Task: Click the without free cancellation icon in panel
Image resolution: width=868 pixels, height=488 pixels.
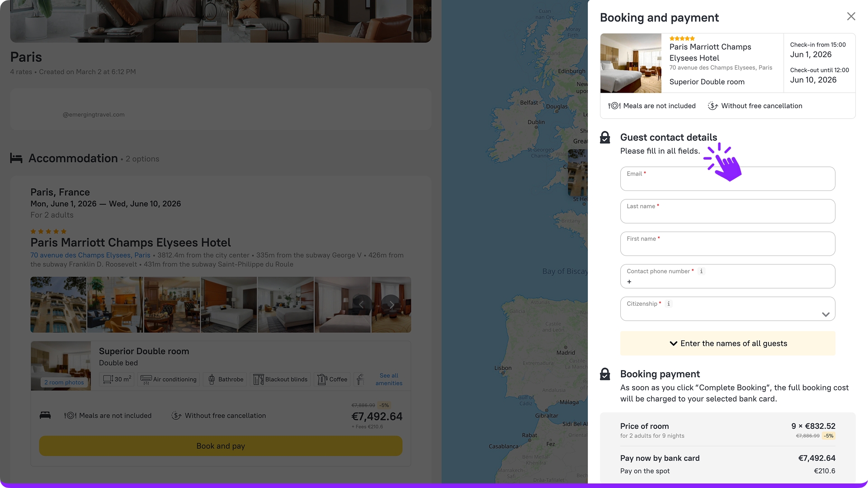Action: tap(713, 106)
